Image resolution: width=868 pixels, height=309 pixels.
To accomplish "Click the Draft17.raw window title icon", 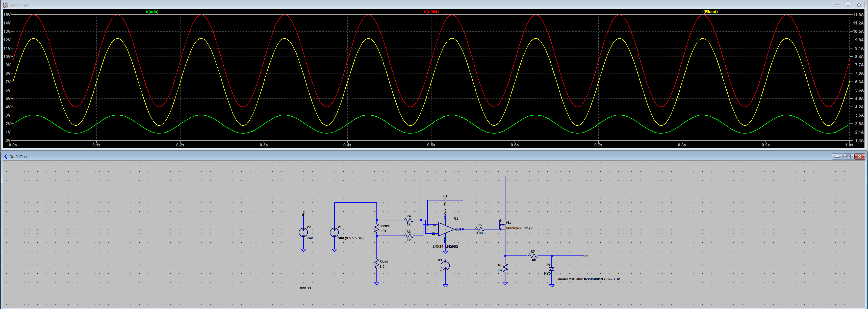I will tap(6, 5).
